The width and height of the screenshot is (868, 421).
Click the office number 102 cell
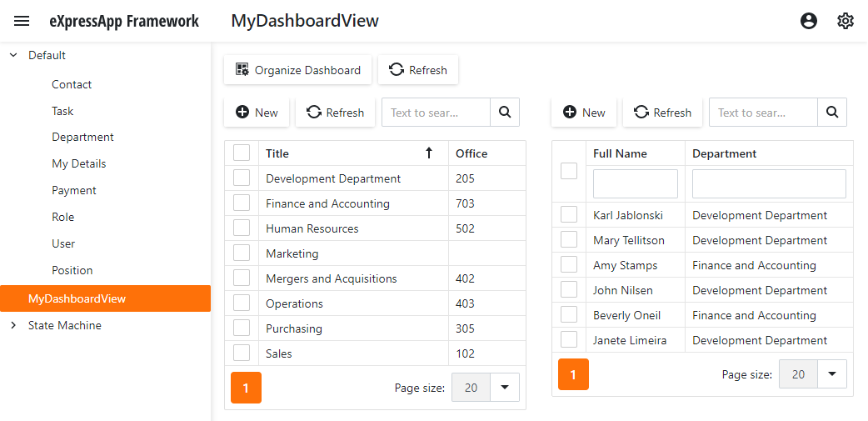[x=486, y=353]
